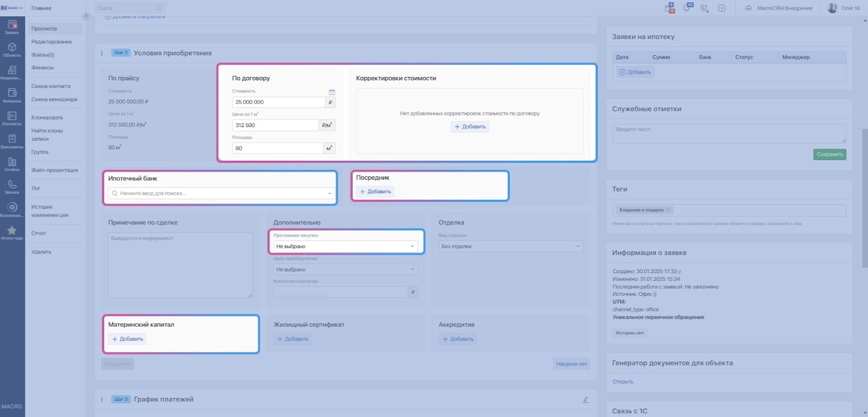Image resolution: width=868 pixels, height=417 pixels.
Task: Select Редактирование in the side menu
Action: coord(52,42)
